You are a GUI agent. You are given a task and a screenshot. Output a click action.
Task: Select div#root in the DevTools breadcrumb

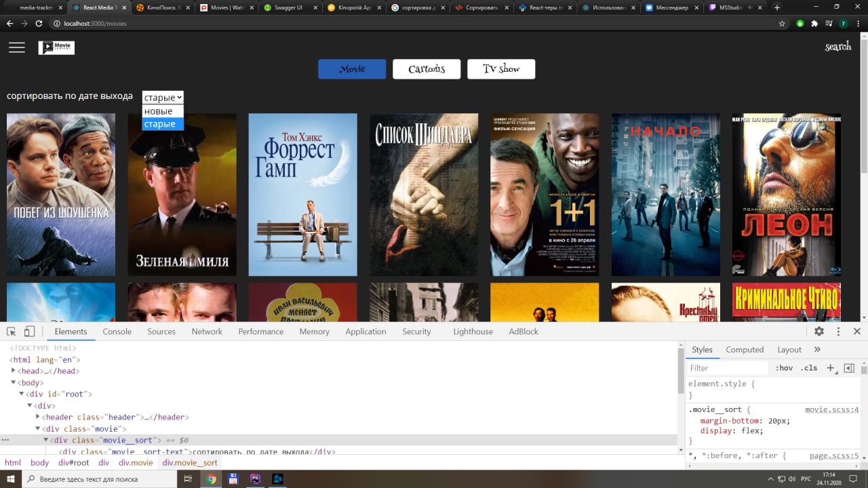tap(73, 463)
